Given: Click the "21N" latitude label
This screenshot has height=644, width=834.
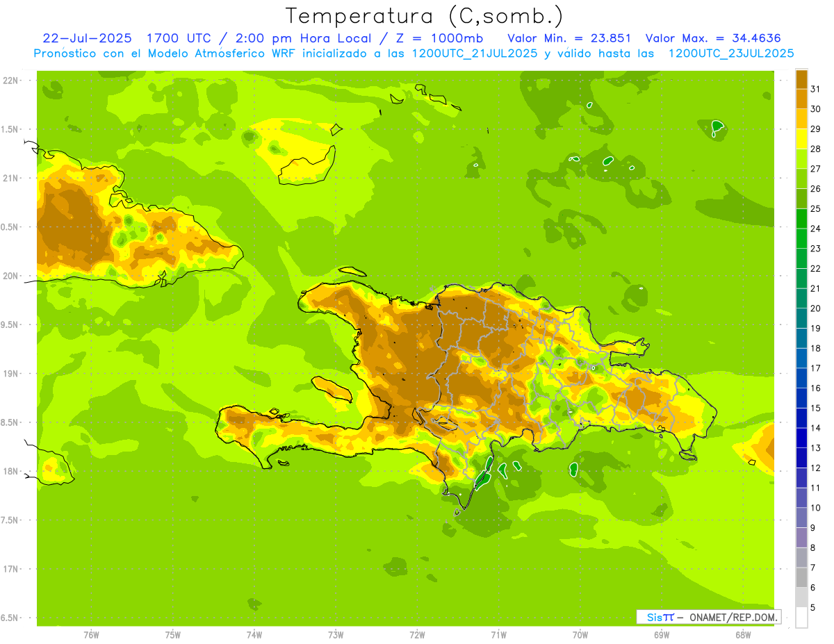Looking at the screenshot, I should point(12,178).
